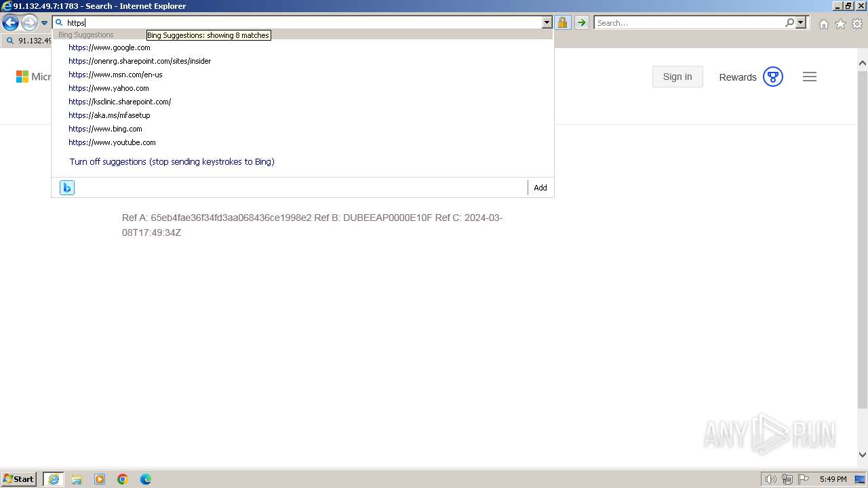Click the page scrollbar down arrow
Image resolution: width=868 pixels, height=488 pixels.
click(863, 455)
